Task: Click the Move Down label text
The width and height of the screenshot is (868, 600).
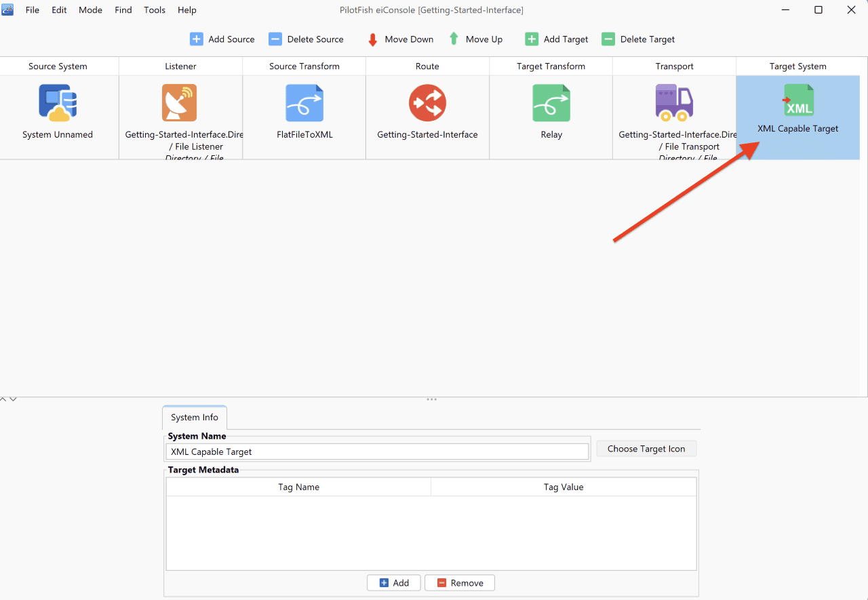Action: coord(409,39)
